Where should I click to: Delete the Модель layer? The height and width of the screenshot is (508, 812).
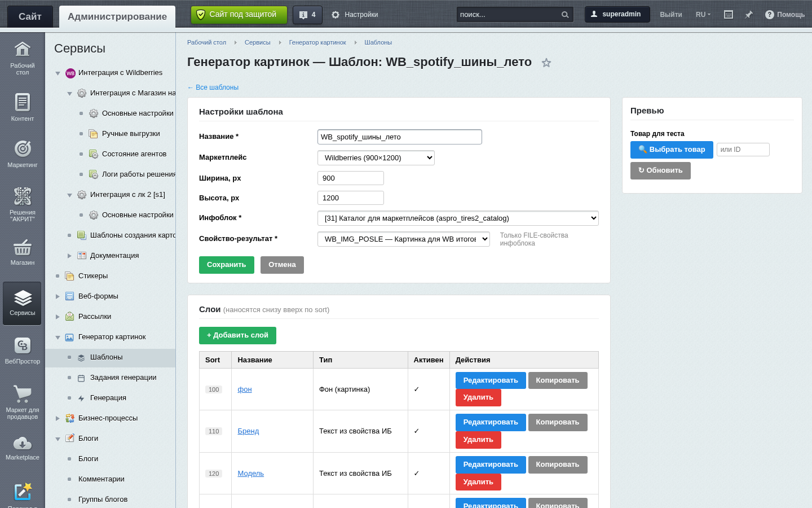pos(478,482)
